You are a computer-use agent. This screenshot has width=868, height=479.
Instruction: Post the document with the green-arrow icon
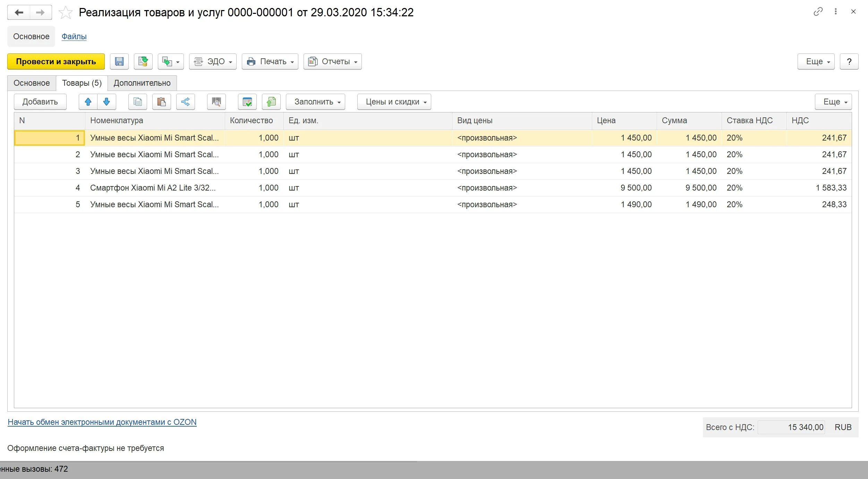(143, 61)
